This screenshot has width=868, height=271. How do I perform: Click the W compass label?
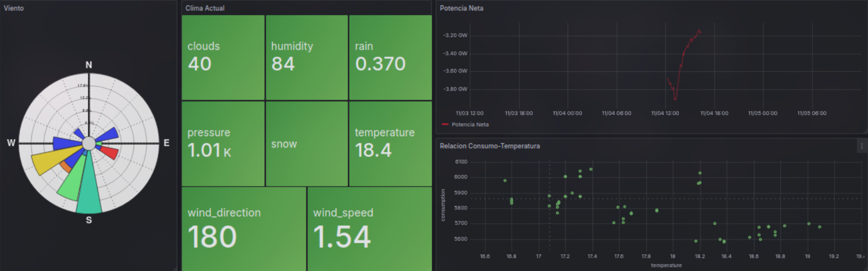click(x=11, y=143)
